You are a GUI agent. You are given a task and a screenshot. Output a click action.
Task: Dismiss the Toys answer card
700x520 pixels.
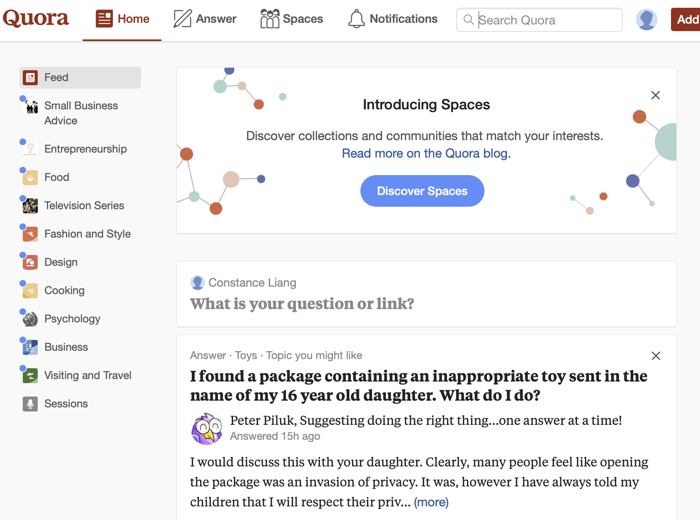(655, 356)
